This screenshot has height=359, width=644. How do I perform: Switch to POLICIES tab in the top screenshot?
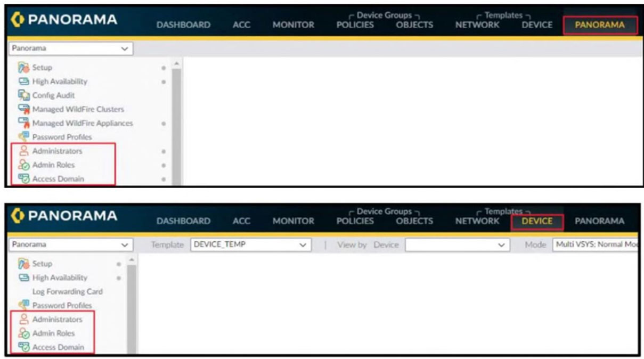355,25
